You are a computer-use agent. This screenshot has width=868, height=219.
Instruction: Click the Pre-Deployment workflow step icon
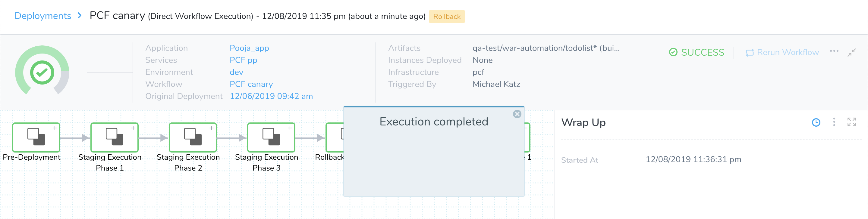click(36, 137)
